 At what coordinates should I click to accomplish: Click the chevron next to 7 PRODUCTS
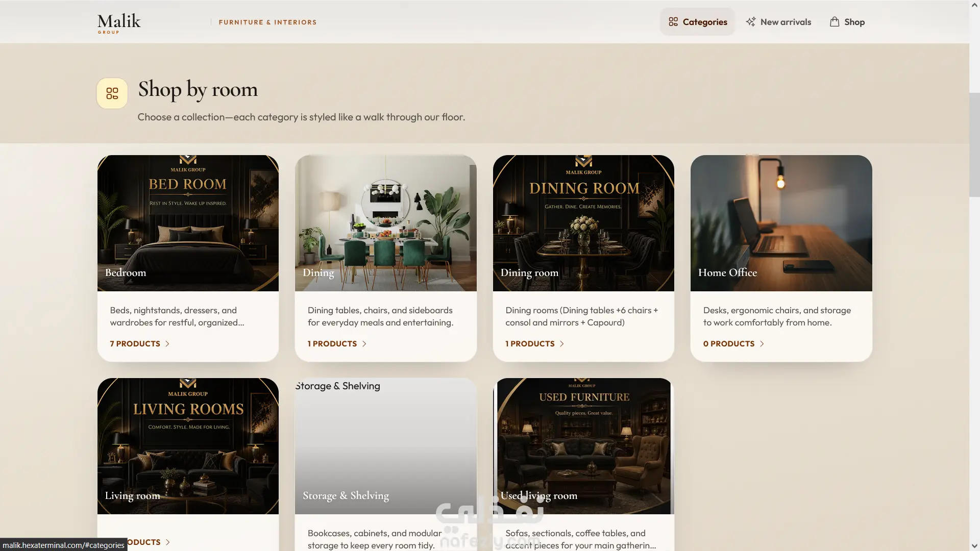click(167, 344)
